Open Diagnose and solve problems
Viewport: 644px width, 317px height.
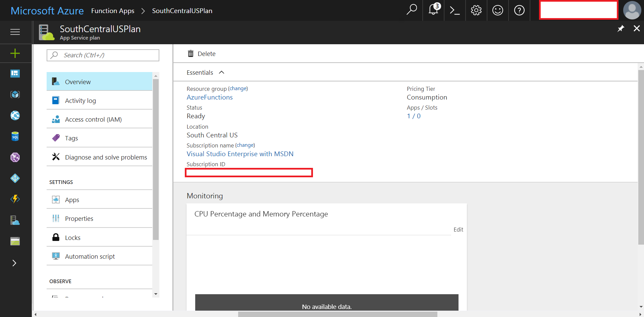(99, 157)
